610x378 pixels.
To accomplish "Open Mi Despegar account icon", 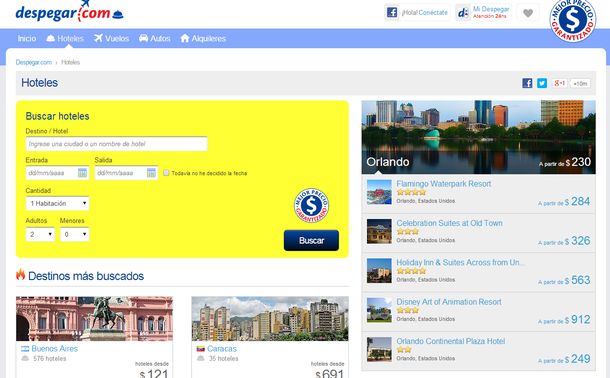I will click(463, 12).
